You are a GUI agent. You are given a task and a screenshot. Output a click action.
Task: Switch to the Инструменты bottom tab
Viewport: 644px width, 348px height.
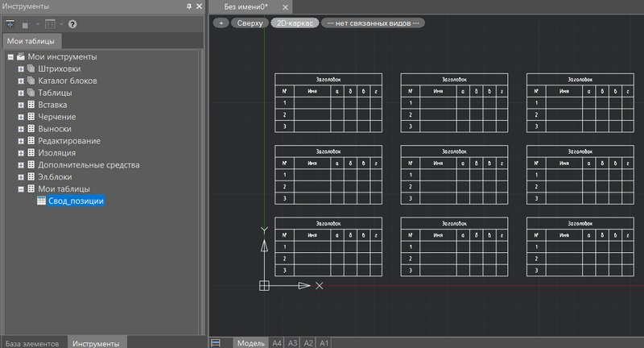pyautogui.click(x=96, y=343)
